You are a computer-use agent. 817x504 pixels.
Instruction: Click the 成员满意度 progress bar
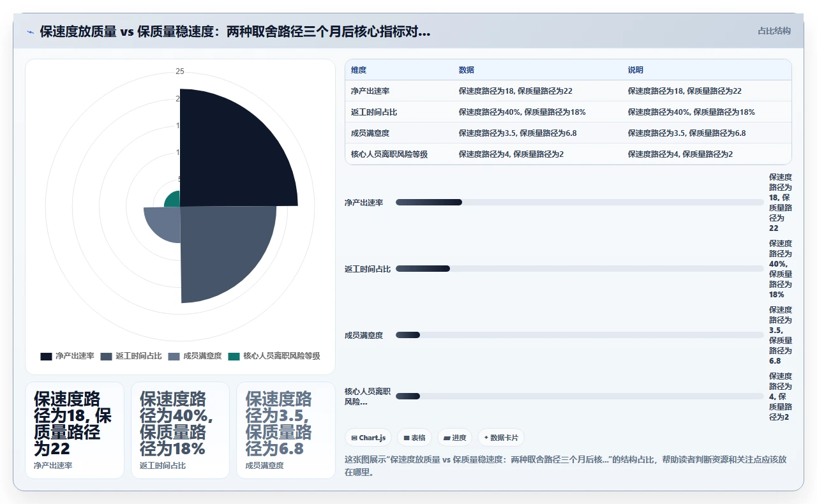(x=580, y=335)
